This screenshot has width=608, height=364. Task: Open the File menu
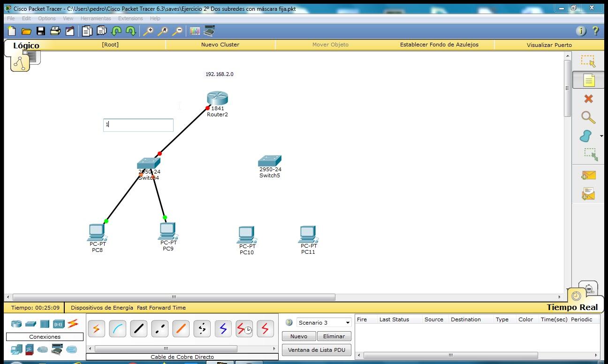pyautogui.click(x=11, y=18)
